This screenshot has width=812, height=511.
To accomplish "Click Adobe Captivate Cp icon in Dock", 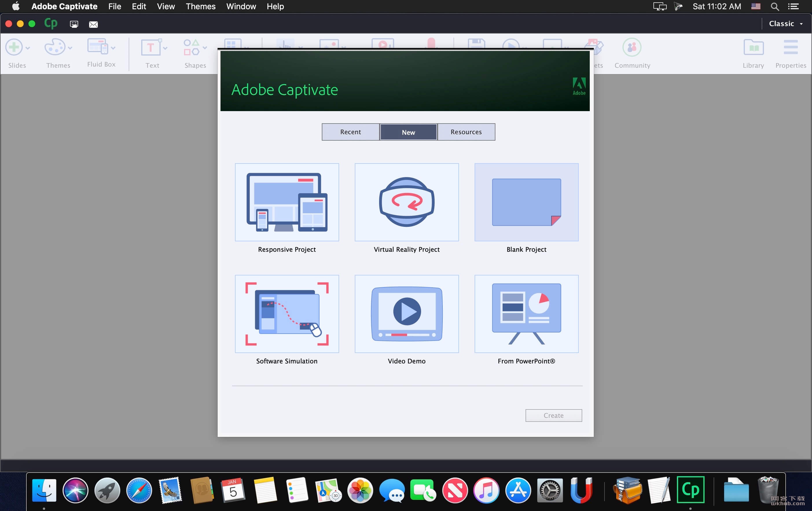I will (690, 490).
